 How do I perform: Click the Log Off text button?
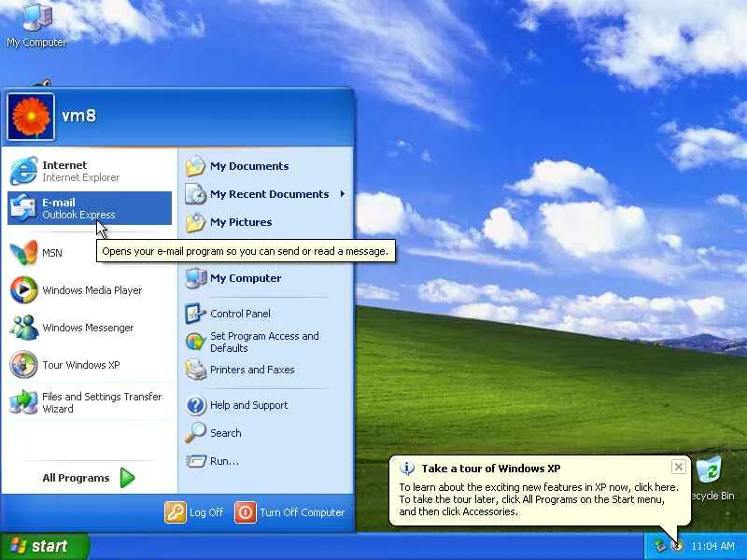(x=206, y=512)
